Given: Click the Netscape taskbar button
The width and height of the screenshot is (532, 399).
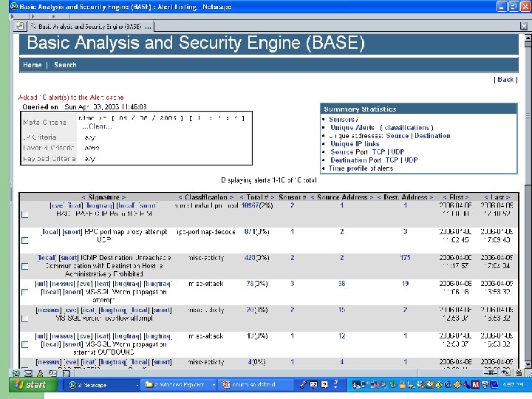Looking at the screenshot, I should tap(100, 385).
